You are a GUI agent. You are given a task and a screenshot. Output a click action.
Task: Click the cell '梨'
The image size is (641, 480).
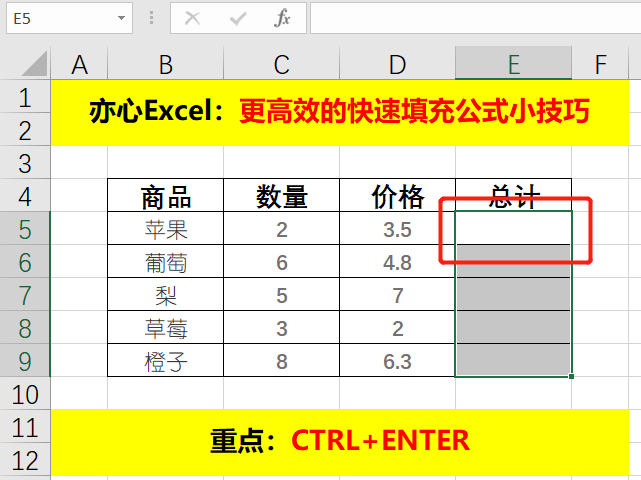[166, 294]
